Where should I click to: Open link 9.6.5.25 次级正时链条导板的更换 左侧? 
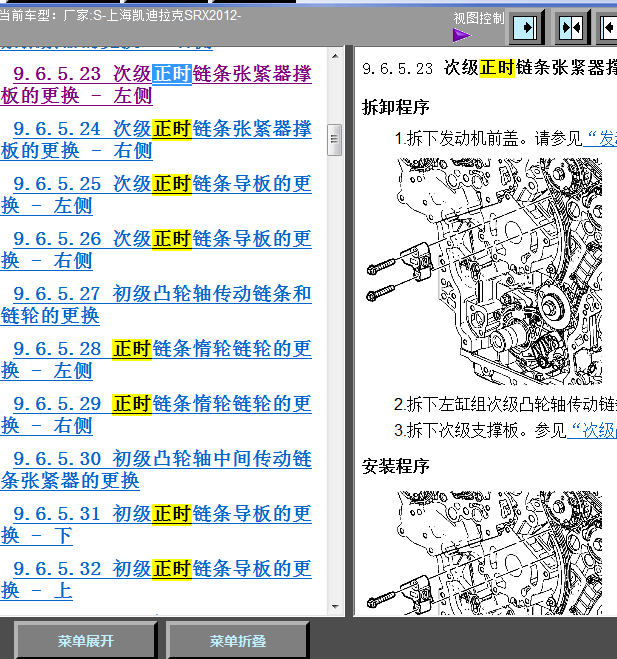156,195
